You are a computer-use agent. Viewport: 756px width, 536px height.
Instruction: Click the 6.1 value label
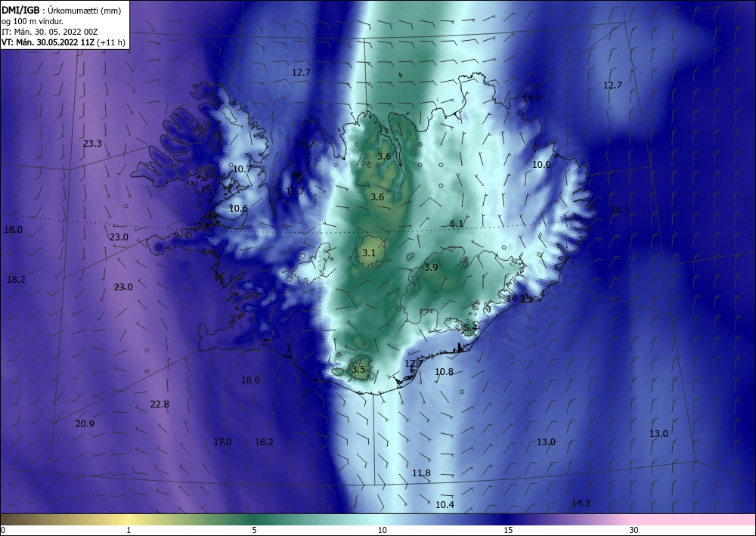point(457,223)
